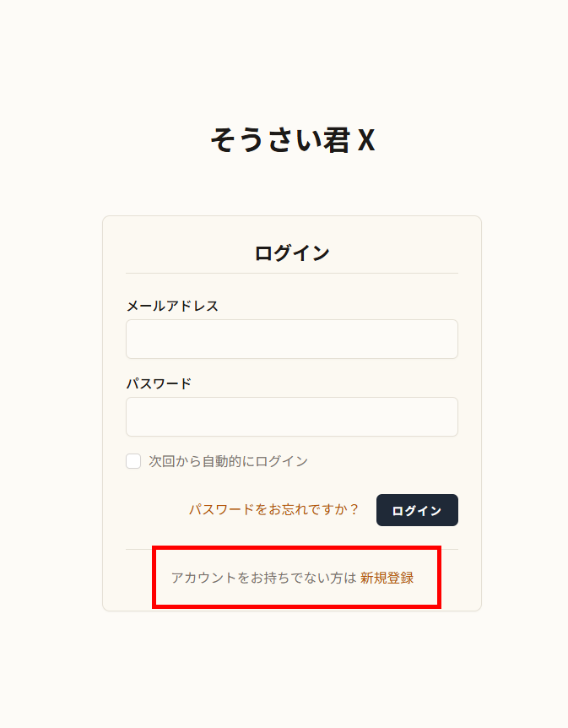Check the automatic login checkbox

pos(133,460)
